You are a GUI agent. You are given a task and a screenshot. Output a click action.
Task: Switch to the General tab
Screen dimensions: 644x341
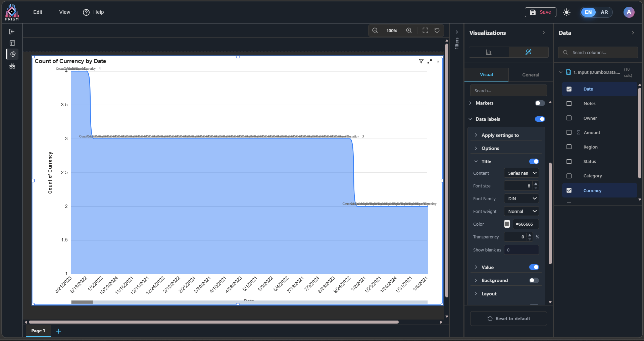531,75
